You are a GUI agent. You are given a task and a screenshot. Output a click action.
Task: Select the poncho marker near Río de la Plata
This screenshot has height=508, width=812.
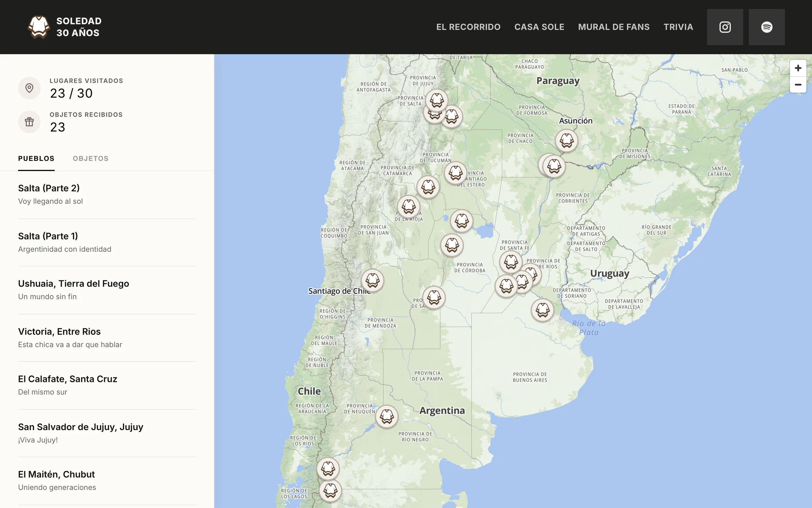(x=543, y=310)
